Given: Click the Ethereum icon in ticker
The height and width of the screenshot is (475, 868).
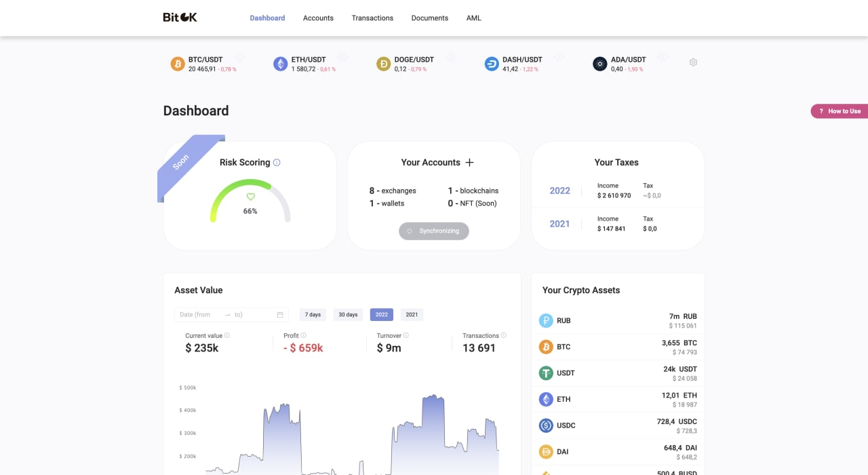Looking at the screenshot, I should [281, 64].
